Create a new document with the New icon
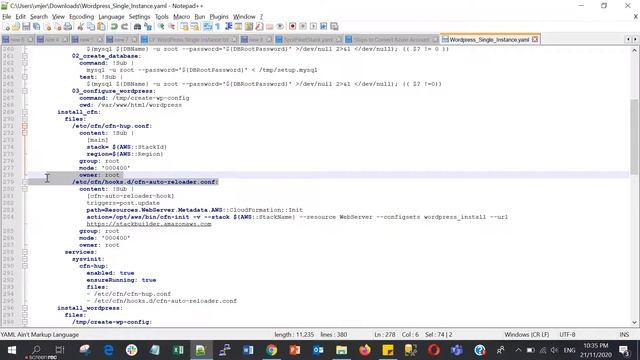 tap(7, 27)
